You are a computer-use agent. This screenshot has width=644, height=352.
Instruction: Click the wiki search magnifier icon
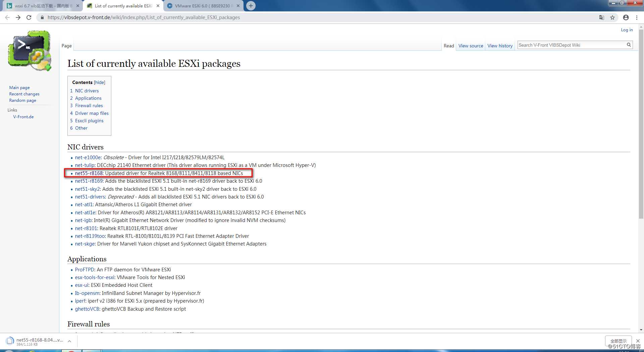[629, 45]
